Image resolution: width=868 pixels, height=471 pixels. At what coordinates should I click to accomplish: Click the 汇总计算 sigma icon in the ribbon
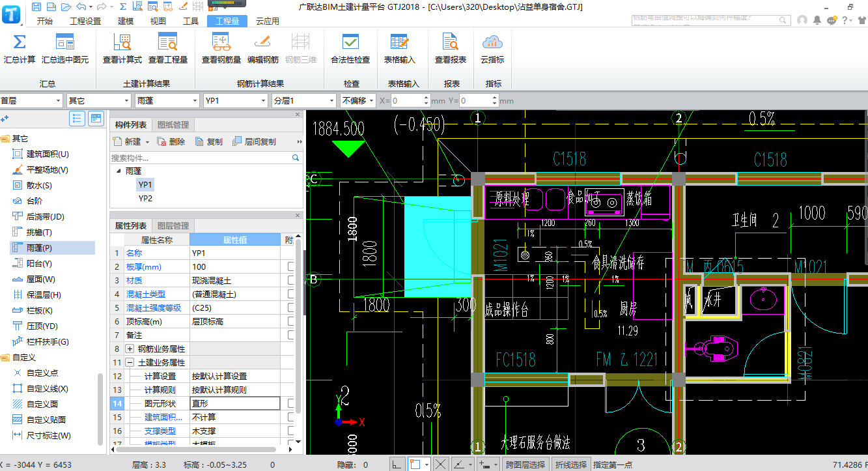(x=20, y=42)
